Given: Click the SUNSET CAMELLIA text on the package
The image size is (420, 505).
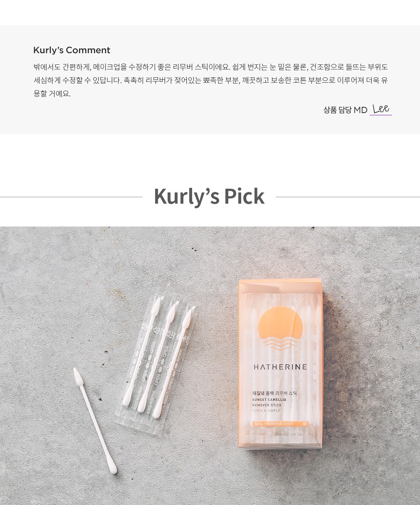Looking at the screenshot, I should pyautogui.click(x=269, y=400).
